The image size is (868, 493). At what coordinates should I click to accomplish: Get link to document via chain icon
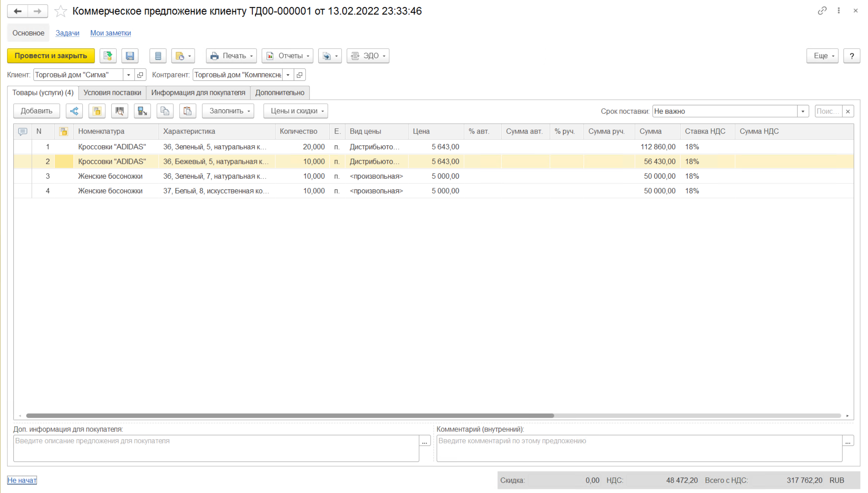[x=822, y=11]
